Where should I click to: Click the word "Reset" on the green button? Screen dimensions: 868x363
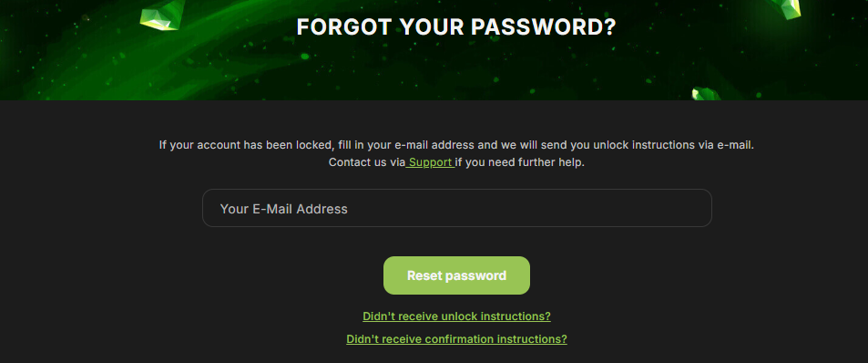[424, 275]
